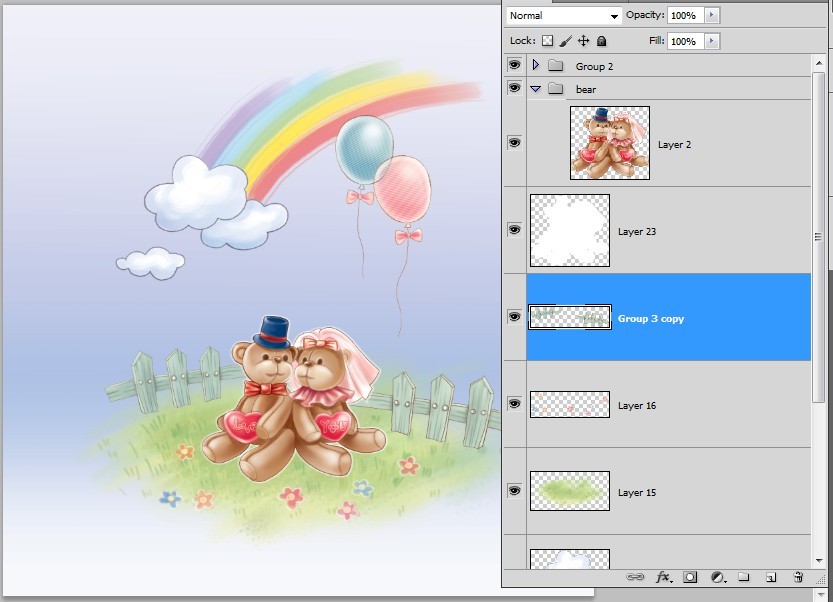Click the layers panel scroll up arrow

[819, 63]
